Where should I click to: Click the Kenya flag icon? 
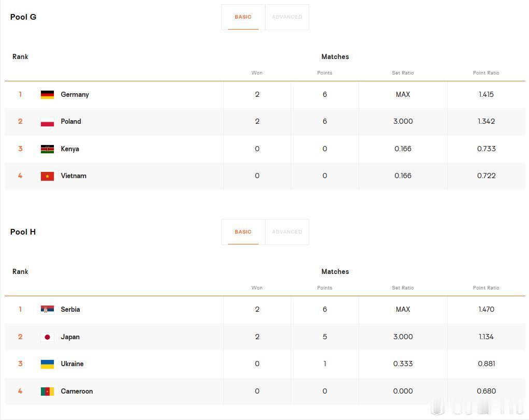47,149
